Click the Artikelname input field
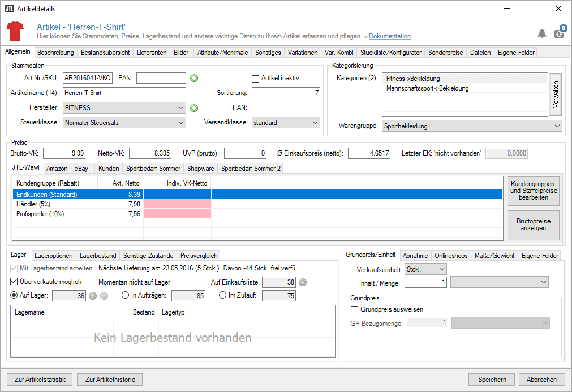Viewport: 572px width, 392px height. 124,93
